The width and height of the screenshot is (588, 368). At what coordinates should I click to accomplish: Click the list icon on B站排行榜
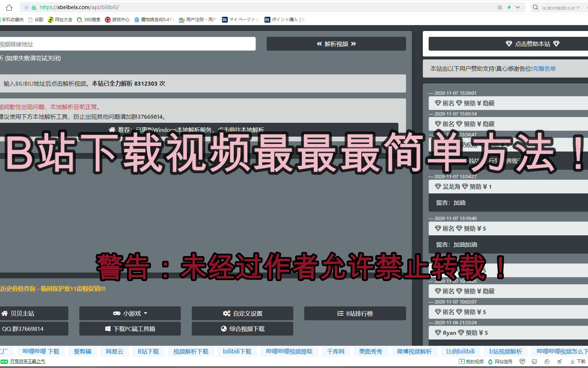(340, 313)
